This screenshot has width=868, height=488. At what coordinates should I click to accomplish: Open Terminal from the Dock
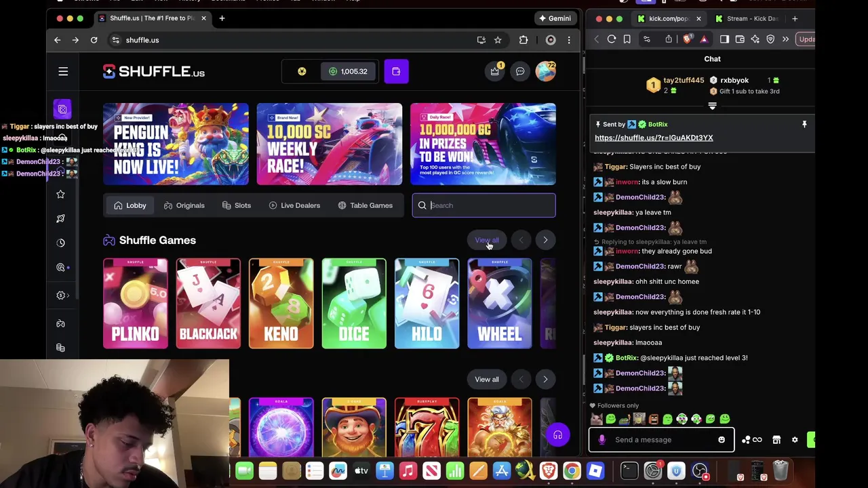tap(629, 470)
